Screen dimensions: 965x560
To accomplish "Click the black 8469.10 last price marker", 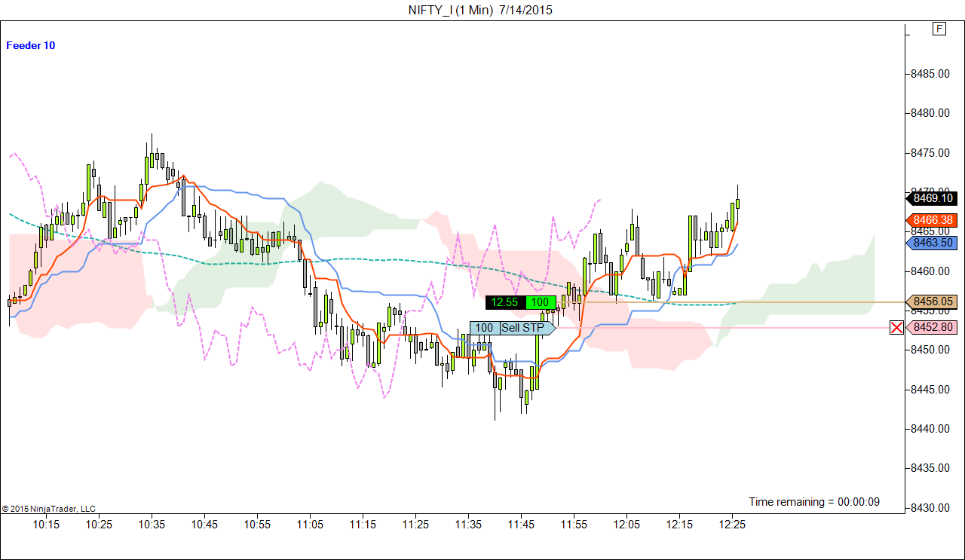I will click(931, 198).
